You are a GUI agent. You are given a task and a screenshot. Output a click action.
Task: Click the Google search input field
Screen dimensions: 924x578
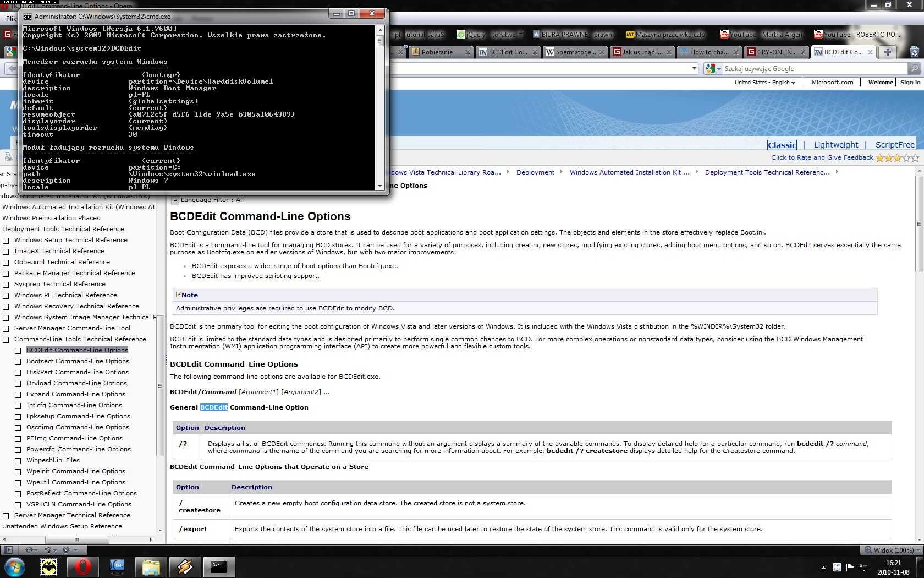[815, 69]
